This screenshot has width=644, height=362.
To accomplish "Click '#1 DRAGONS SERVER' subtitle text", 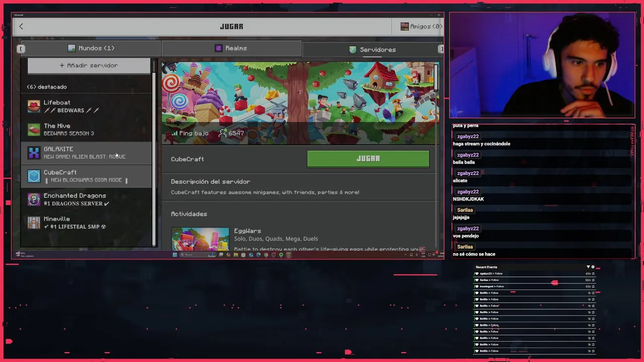I will [x=76, y=204].
